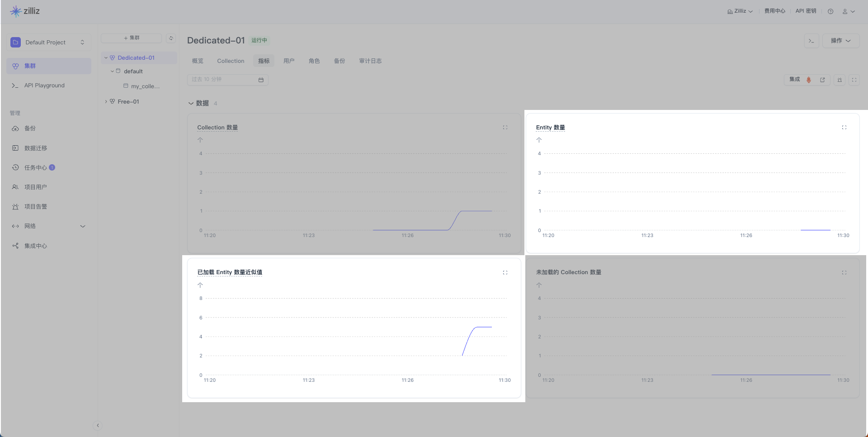Collapse the 数据 metrics section
The image size is (868, 437).
(x=191, y=104)
